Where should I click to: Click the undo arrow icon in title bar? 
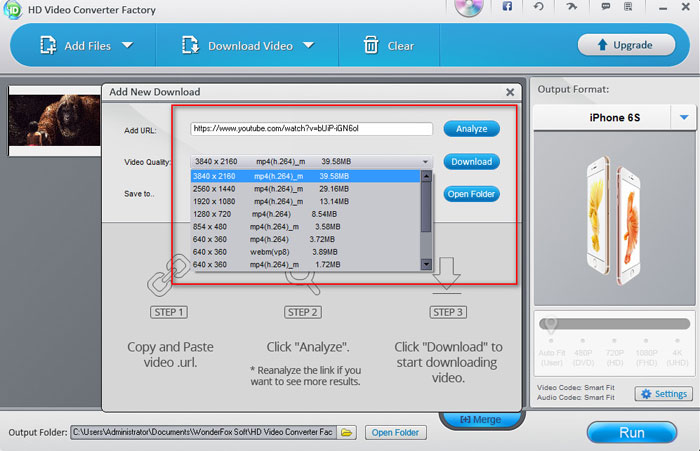point(539,6)
